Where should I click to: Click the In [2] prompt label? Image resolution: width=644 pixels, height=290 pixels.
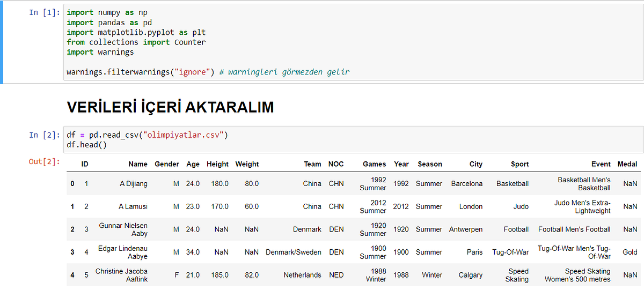[46, 135]
